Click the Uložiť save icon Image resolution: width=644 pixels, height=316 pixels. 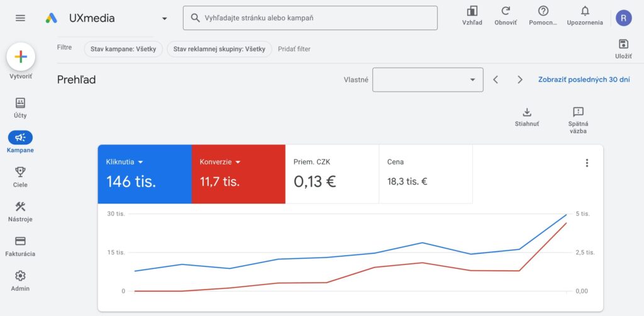pos(623,45)
